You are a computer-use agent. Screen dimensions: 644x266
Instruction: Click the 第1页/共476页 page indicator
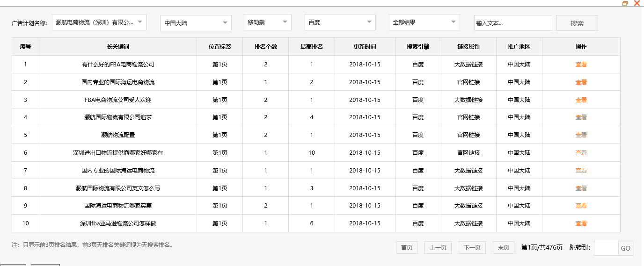click(x=542, y=248)
